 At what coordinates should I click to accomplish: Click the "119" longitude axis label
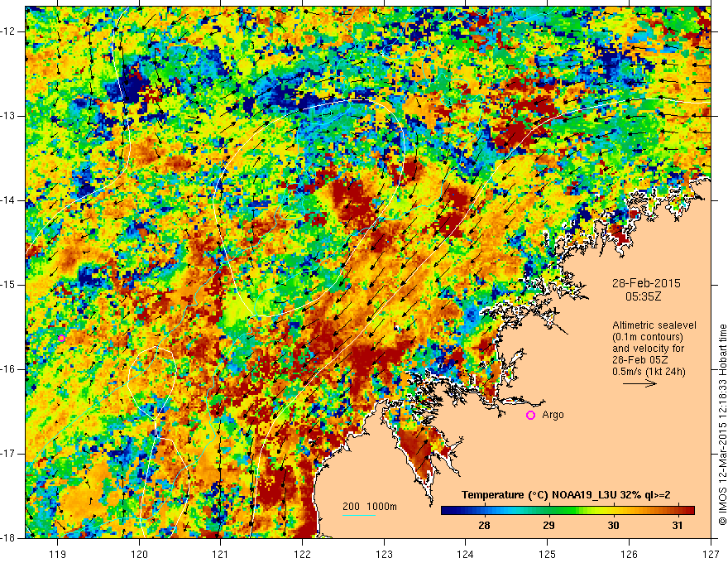coord(58,555)
